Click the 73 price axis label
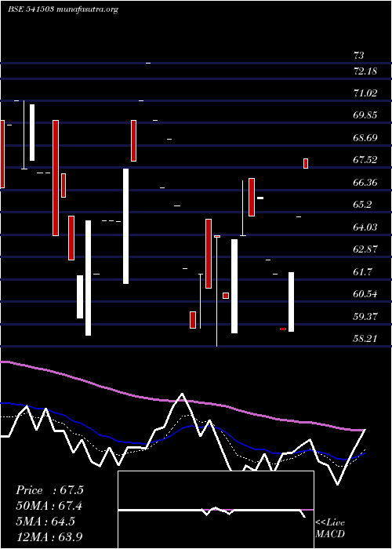 click(x=359, y=56)
